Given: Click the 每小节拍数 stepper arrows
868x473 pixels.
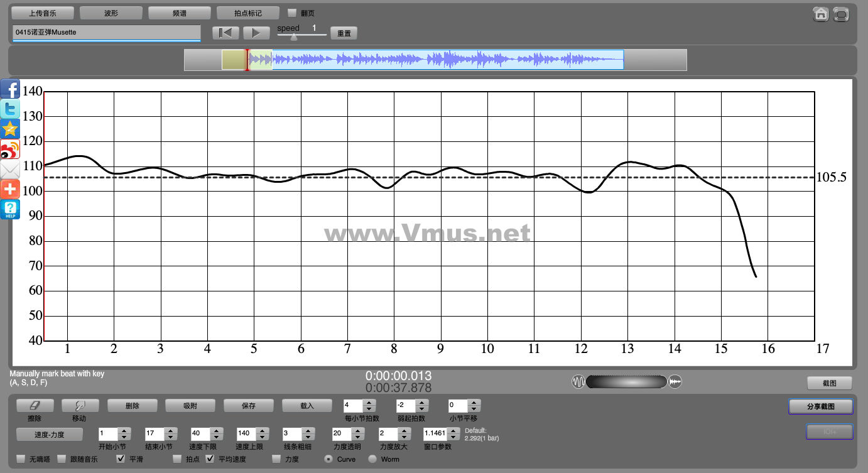Looking at the screenshot, I should click(x=369, y=406).
